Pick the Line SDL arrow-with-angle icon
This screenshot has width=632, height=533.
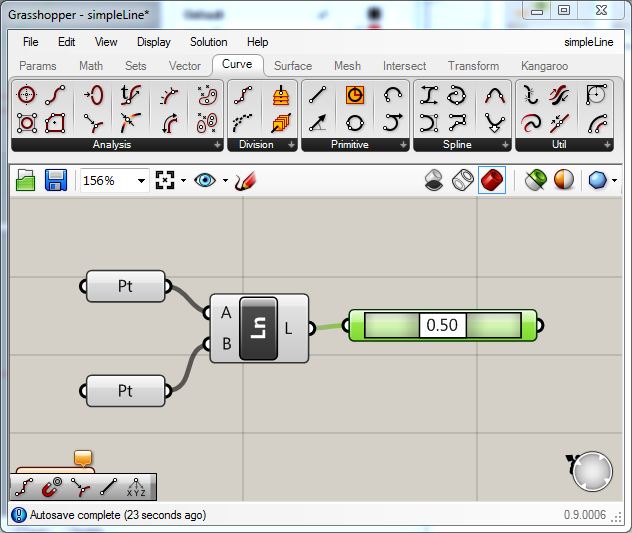tap(317, 123)
